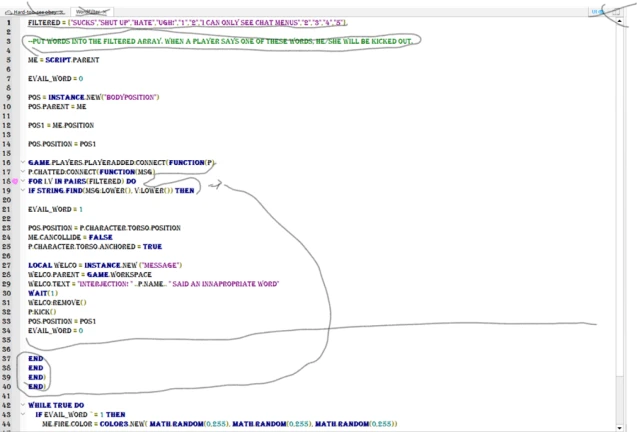This screenshot has height=432, width=637.
Task: Click line number 1 in the gutter
Action: click(x=8, y=21)
